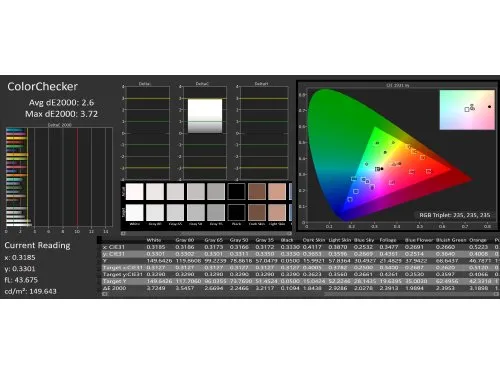500x375 pixels.
Task: Choose the Dark Skin actual swatch
Action: [x=257, y=191]
